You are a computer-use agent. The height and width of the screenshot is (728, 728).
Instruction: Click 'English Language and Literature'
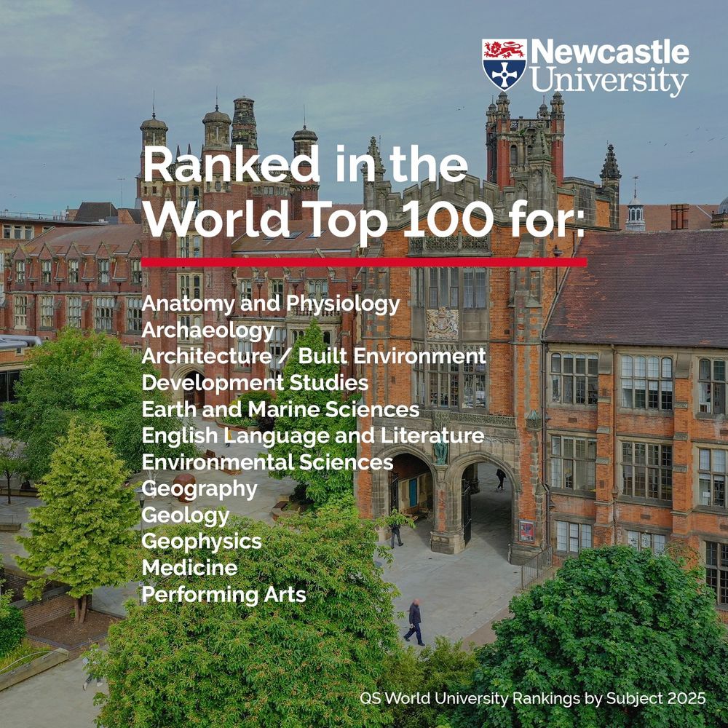(x=313, y=436)
